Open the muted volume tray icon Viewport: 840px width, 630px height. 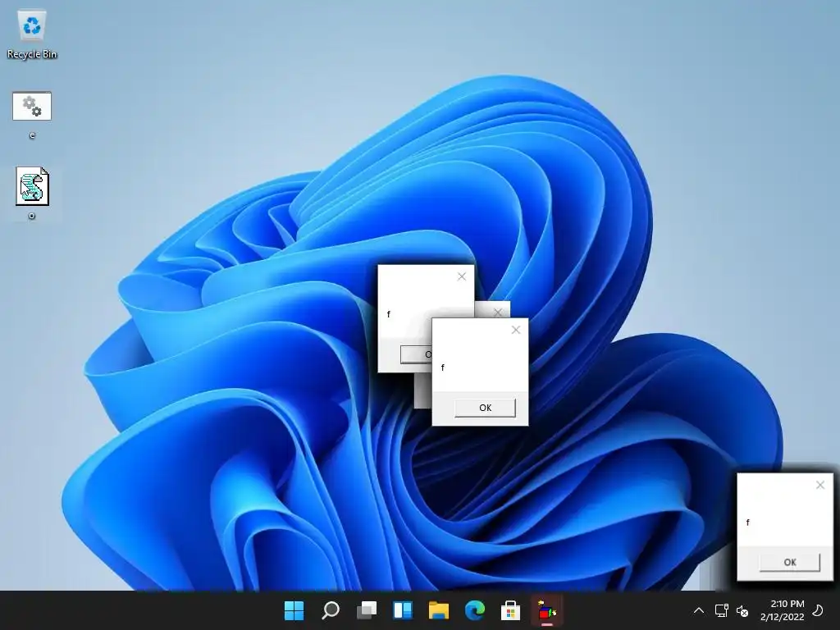tap(742, 610)
